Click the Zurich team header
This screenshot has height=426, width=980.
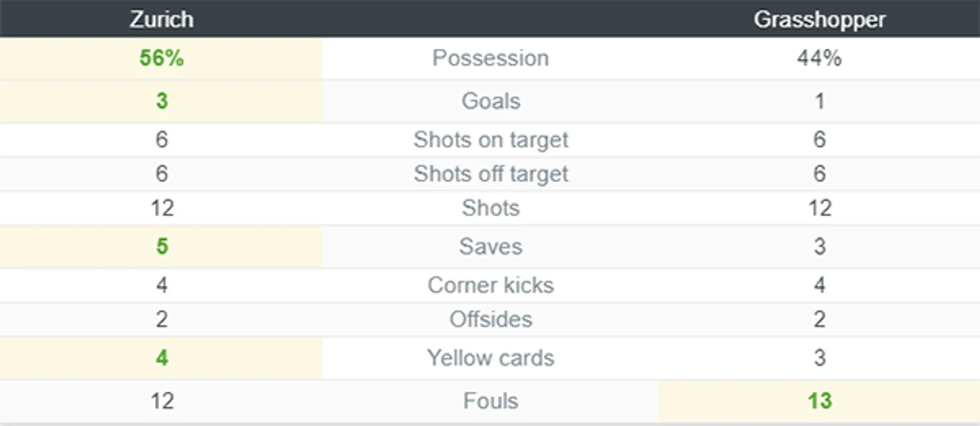point(161,19)
